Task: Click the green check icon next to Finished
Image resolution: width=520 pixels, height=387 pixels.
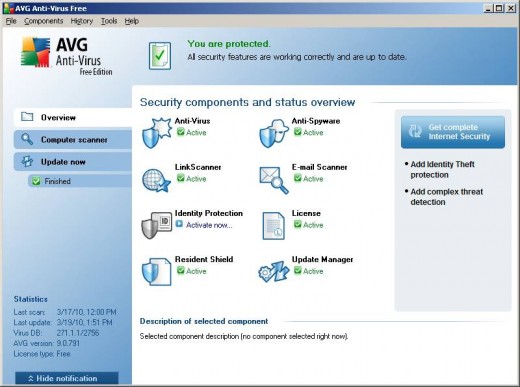Action: [36, 181]
